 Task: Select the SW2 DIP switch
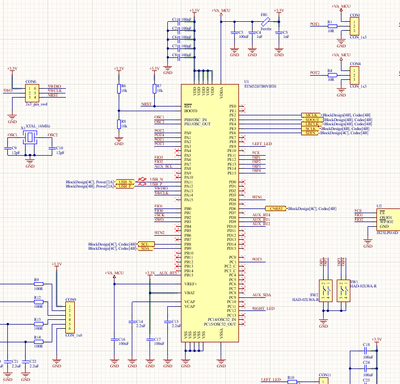pyautogui.click(x=326, y=291)
